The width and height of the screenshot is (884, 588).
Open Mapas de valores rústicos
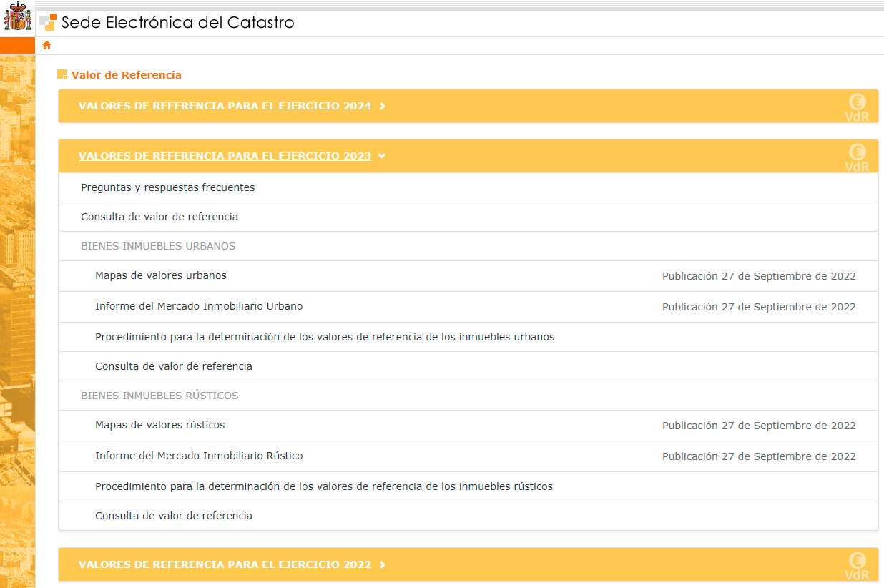tap(160, 425)
